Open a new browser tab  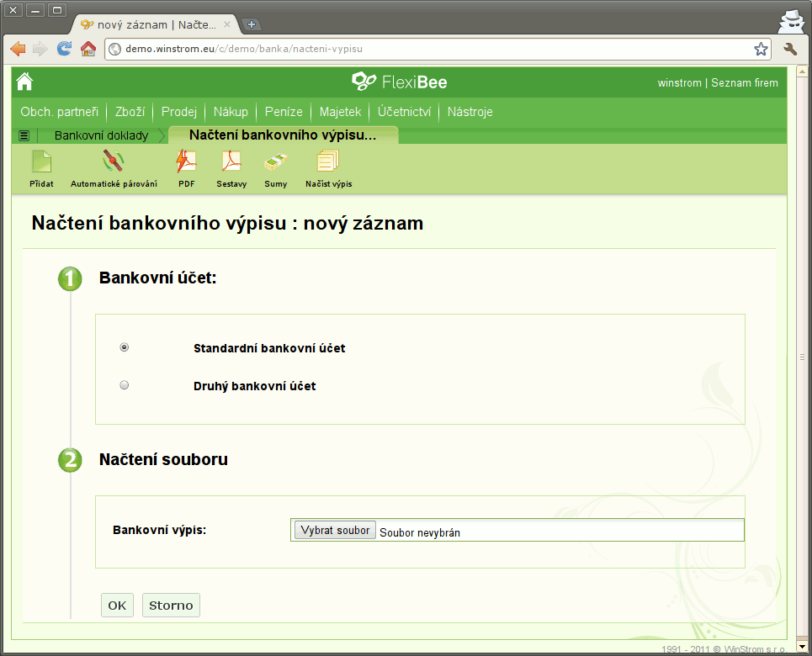[251, 24]
